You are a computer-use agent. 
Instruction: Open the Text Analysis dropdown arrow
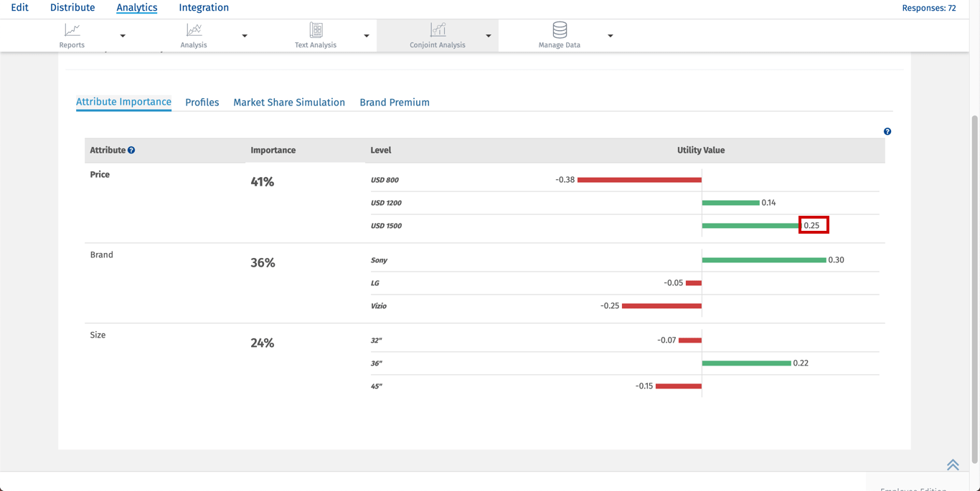367,36
